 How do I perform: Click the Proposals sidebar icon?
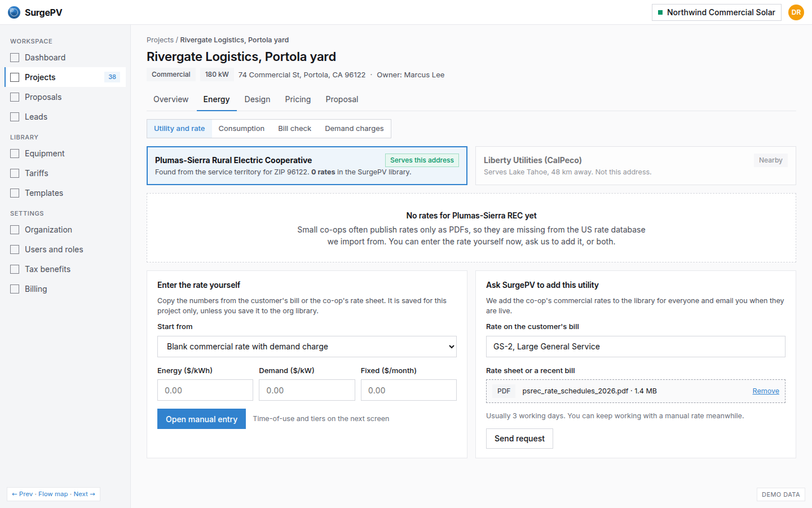[15, 97]
